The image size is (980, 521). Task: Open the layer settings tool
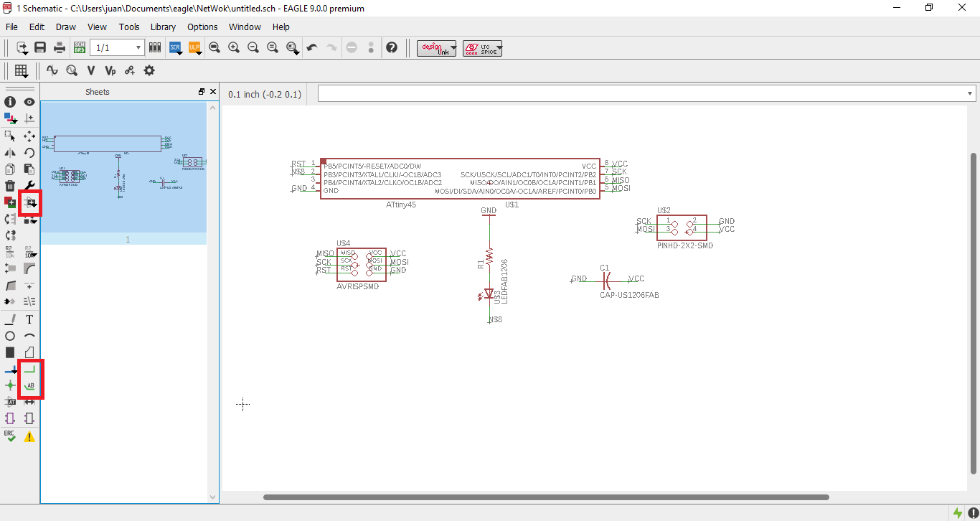click(10, 118)
